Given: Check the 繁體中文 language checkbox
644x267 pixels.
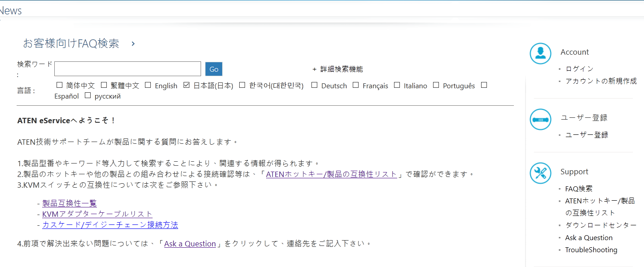Looking at the screenshot, I should (x=104, y=85).
